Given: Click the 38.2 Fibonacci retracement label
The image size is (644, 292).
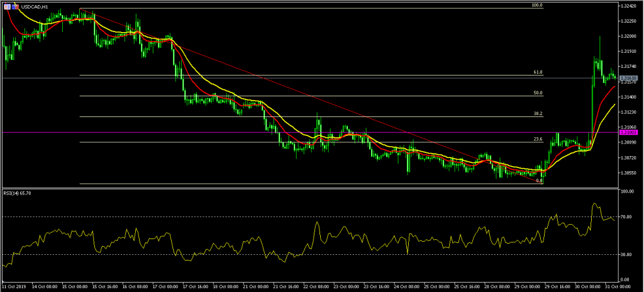Looking at the screenshot, I should pyautogui.click(x=538, y=114).
